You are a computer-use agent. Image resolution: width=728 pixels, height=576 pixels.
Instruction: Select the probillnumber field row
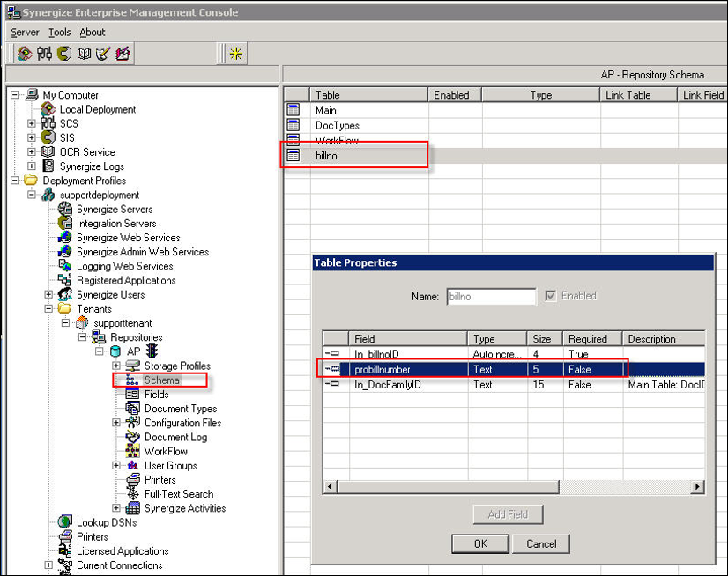click(x=514, y=369)
